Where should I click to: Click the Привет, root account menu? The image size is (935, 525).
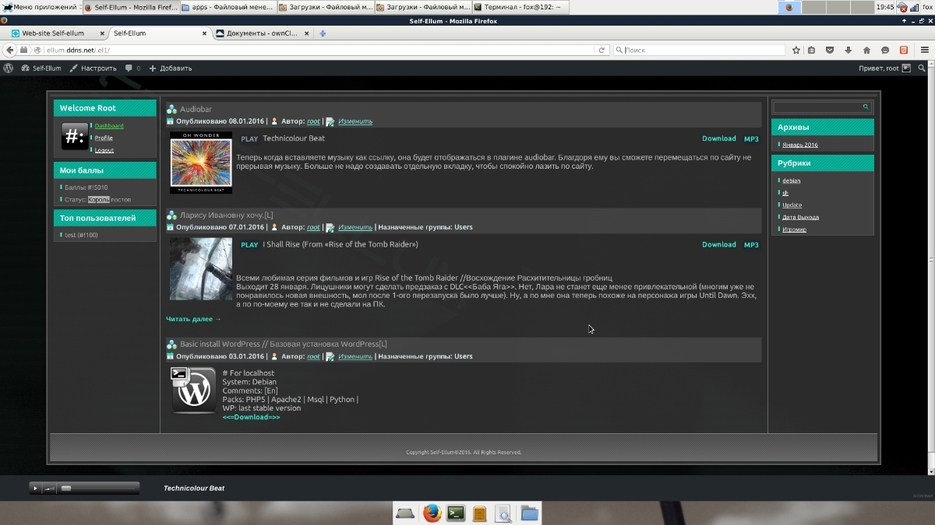884,68
